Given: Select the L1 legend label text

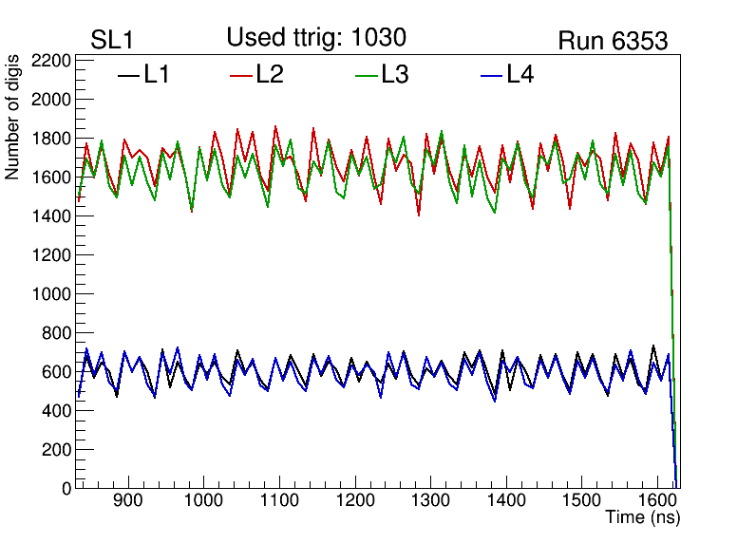Looking at the screenshot, I should pyautogui.click(x=157, y=75).
